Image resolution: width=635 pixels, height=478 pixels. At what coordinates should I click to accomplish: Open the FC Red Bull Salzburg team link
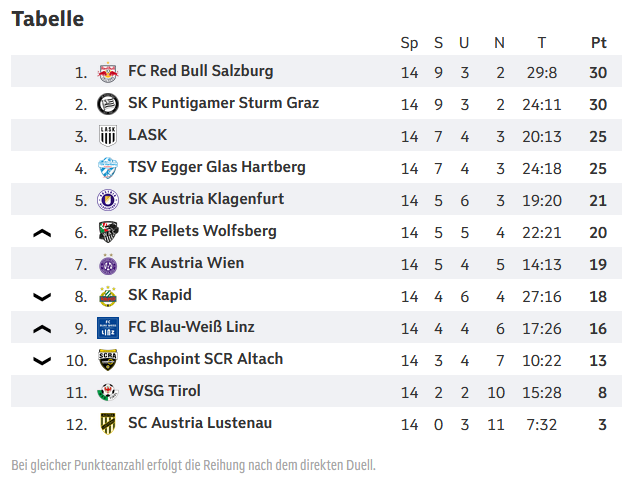coord(200,71)
